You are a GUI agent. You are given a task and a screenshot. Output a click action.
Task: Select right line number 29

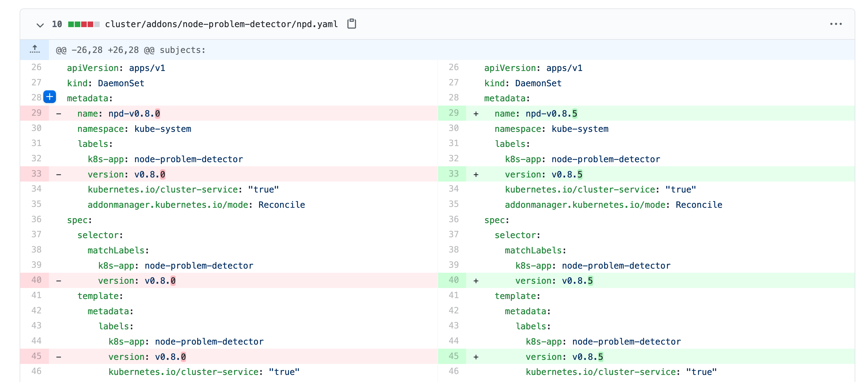point(453,113)
